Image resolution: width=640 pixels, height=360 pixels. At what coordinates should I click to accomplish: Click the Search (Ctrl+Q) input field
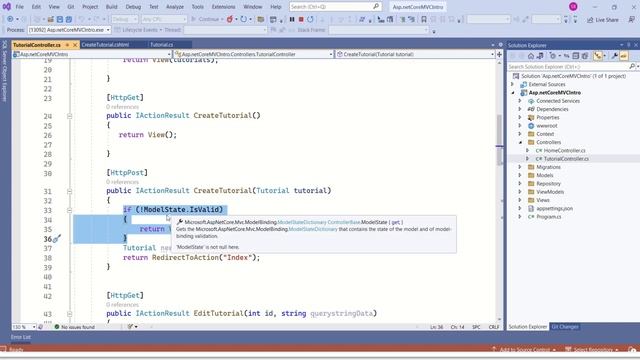tap(335, 7)
